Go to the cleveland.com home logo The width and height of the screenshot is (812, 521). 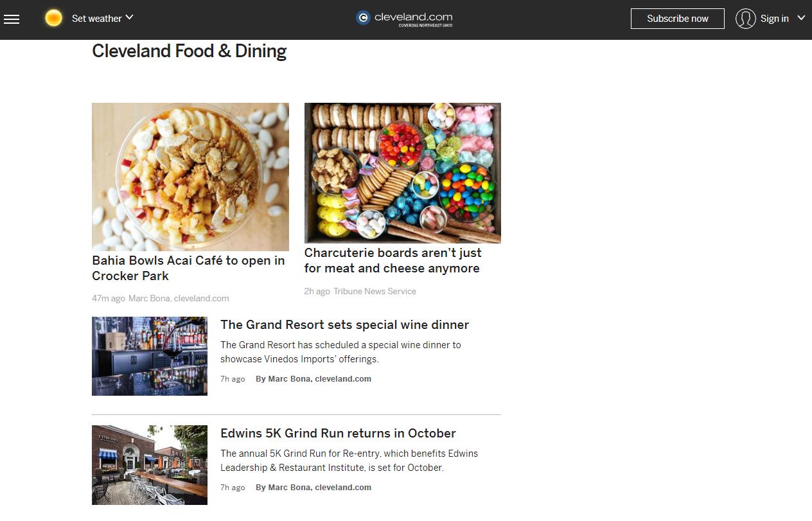405,19
